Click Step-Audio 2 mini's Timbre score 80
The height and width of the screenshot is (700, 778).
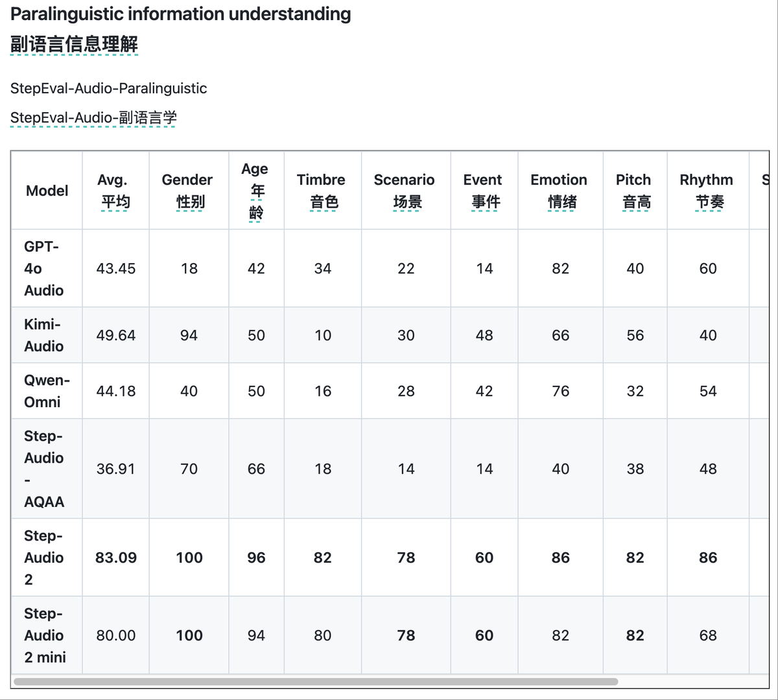click(323, 635)
